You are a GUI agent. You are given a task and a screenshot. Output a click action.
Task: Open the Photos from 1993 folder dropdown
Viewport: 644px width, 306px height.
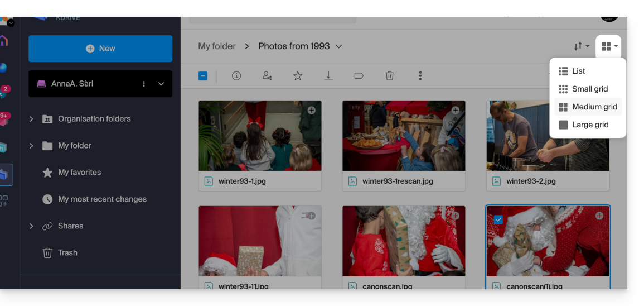(339, 46)
